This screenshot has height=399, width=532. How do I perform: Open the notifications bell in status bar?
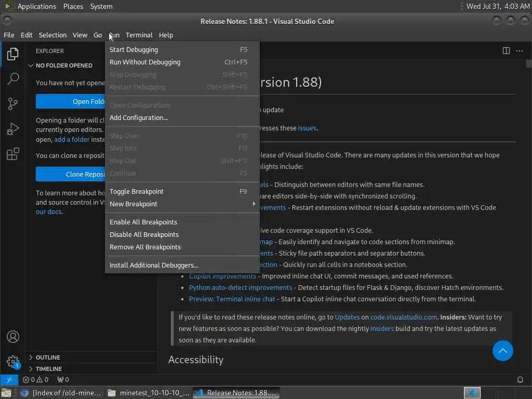pos(520,380)
